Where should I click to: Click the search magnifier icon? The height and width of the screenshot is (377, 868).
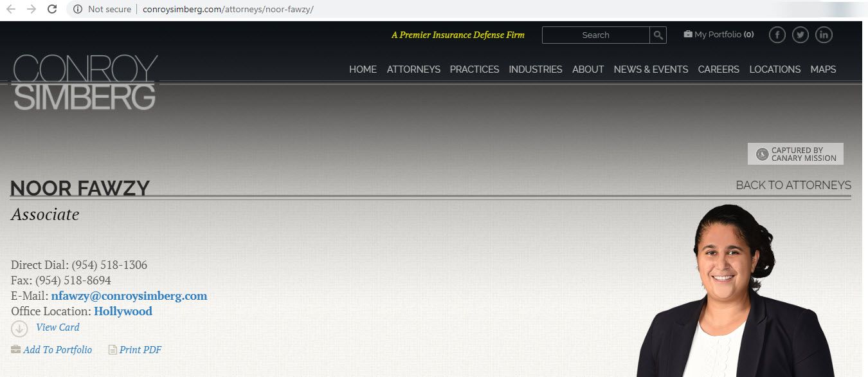(x=658, y=35)
